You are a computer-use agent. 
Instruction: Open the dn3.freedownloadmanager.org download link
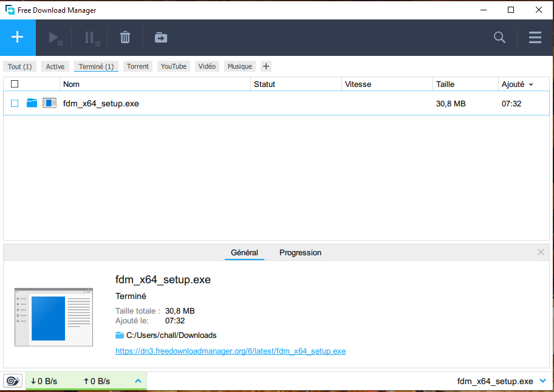230,351
